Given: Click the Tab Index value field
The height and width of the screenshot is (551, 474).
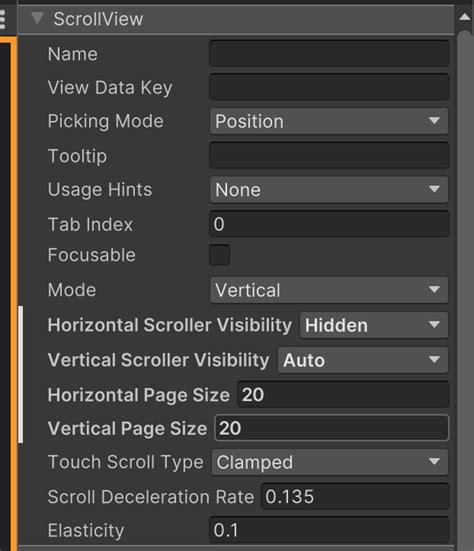Looking at the screenshot, I should pos(329,224).
